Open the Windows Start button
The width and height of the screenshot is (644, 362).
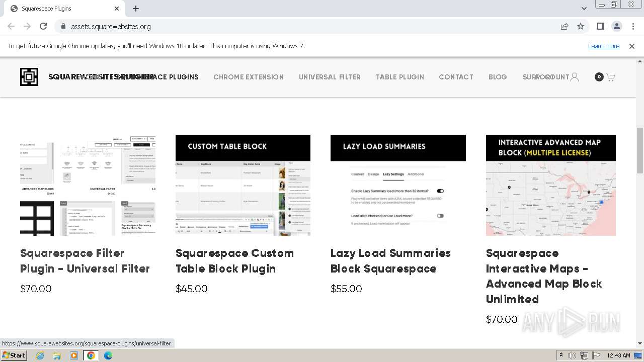pos(14,355)
